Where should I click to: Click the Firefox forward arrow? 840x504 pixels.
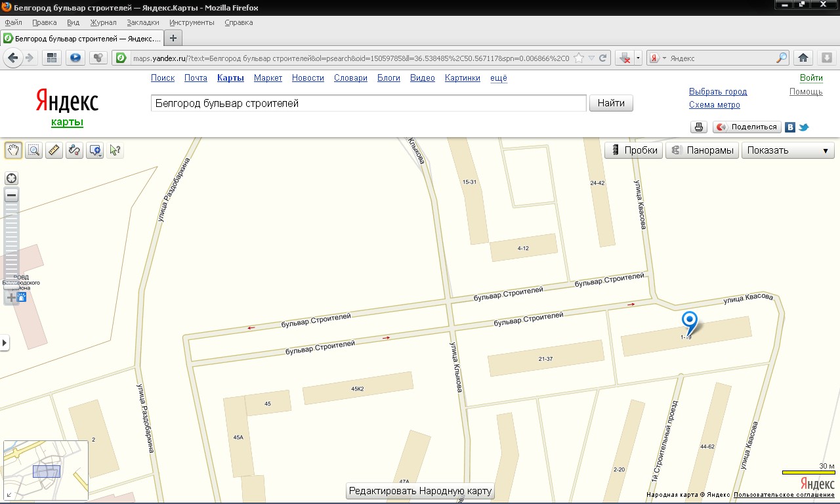(30, 58)
